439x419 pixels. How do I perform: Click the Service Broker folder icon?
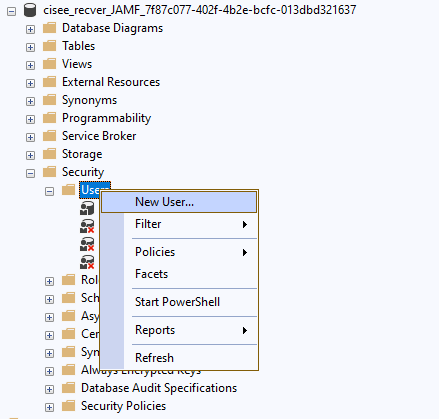pyautogui.click(x=49, y=136)
